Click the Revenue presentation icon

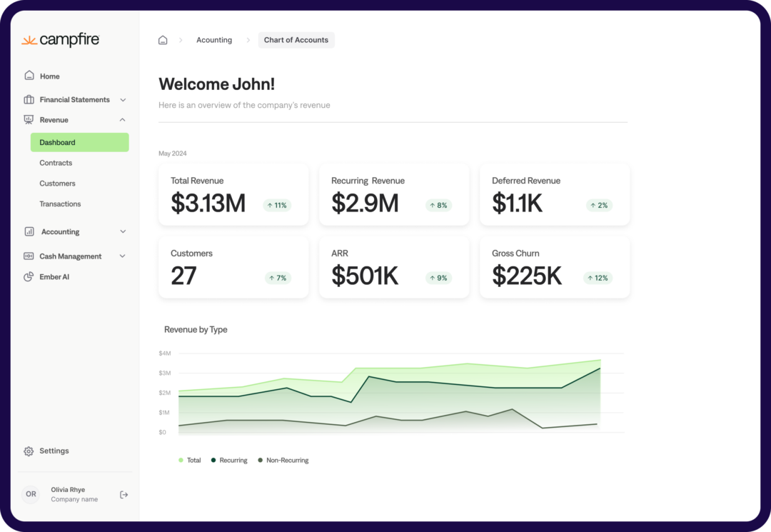tap(29, 120)
